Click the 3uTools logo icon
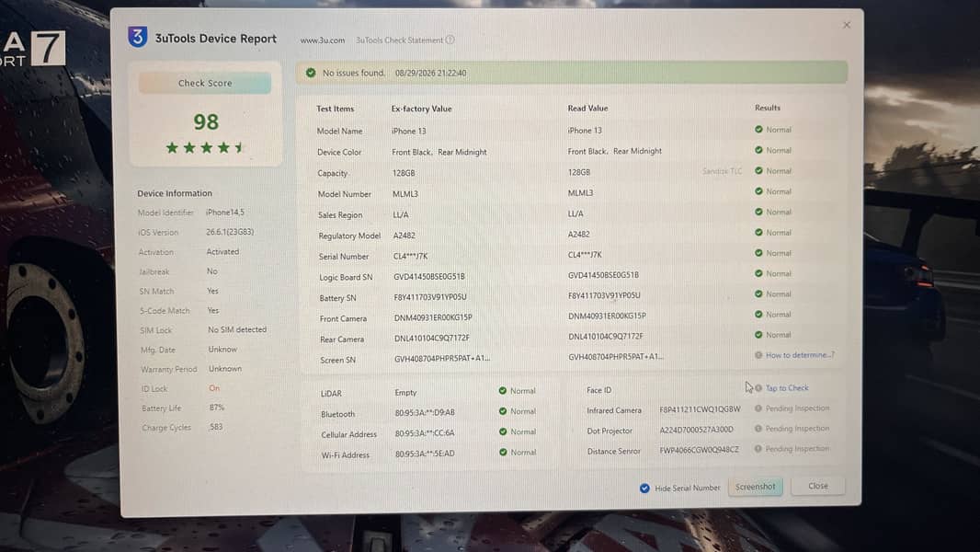Viewport: 980px width, 552px height. [138, 37]
